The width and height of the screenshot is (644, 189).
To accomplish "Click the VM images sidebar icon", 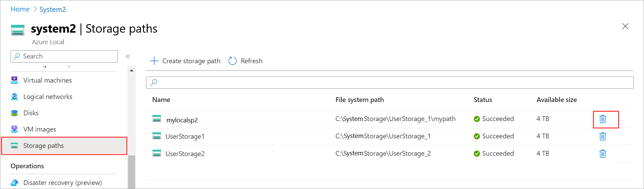I will [14, 129].
